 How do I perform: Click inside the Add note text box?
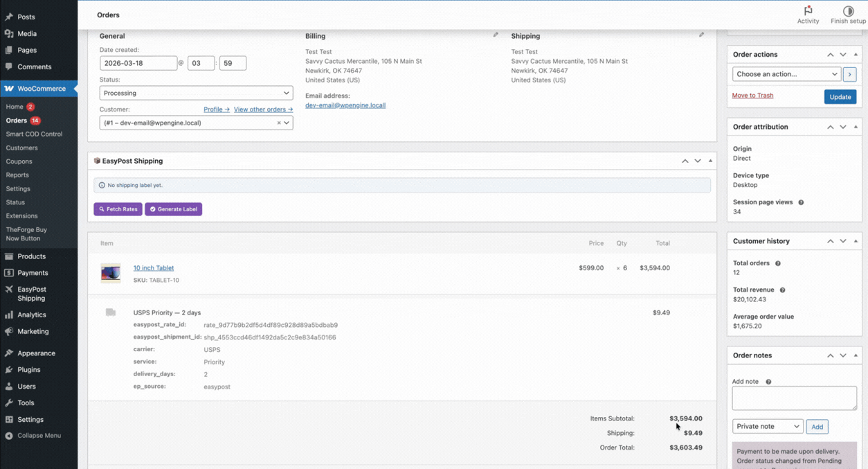793,398
